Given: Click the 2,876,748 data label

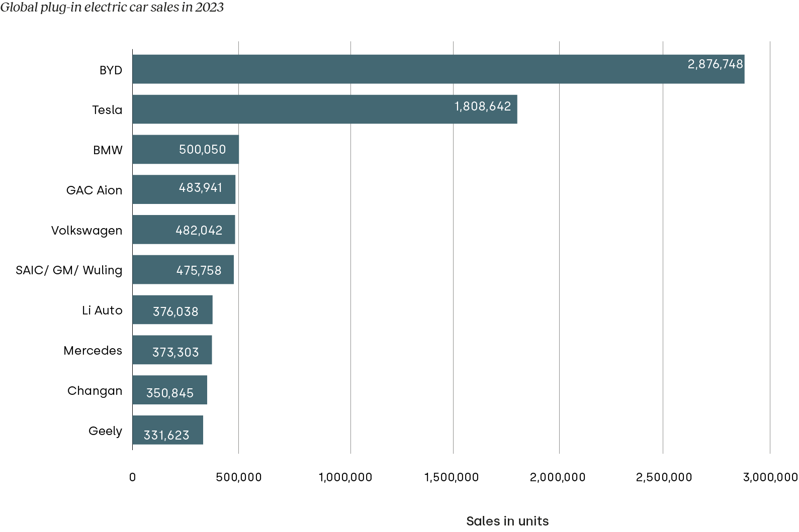Looking at the screenshot, I should click(715, 64).
